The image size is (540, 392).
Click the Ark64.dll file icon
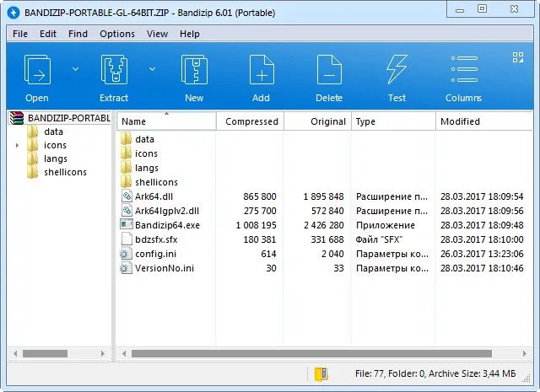coord(127,196)
